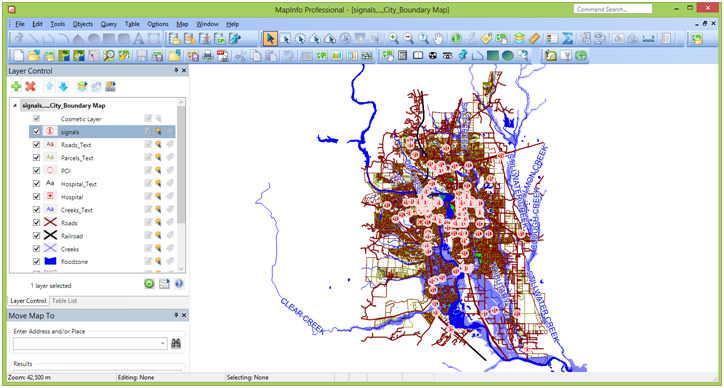Activate the Zoom-out magnifier tool
This screenshot has width=724, height=388.
[408, 38]
